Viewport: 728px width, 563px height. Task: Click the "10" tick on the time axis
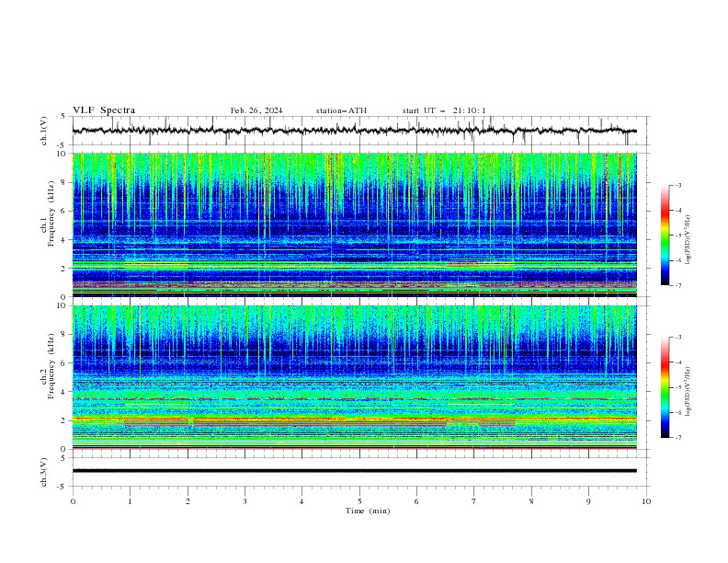click(x=646, y=501)
